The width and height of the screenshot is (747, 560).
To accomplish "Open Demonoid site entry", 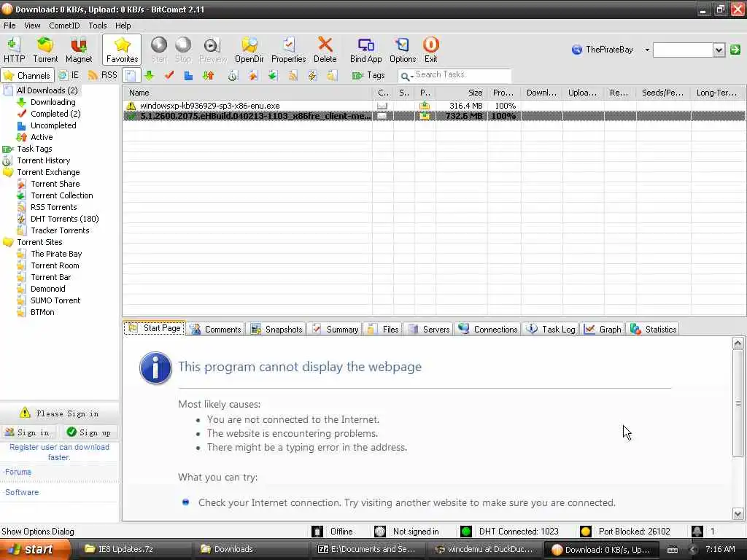I will click(x=47, y=289).
